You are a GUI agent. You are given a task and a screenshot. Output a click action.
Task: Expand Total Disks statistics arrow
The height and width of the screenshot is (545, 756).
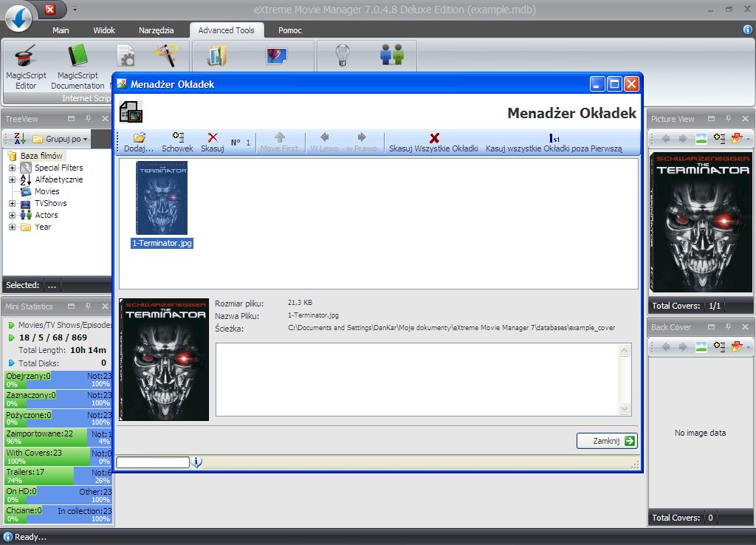(11, 363)
